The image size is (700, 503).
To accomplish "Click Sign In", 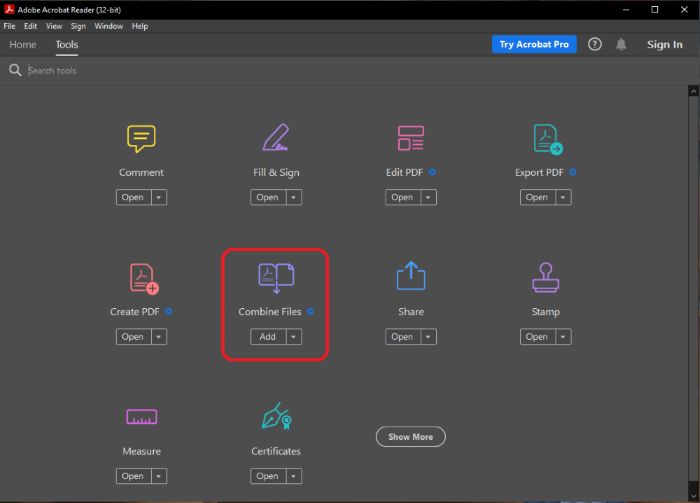I will click(664, 45).
